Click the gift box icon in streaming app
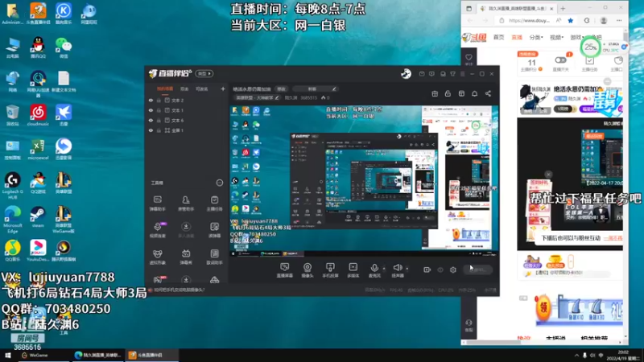Image resolution: width=644 pixels, height=362 pixels. click(x=435, y=93)
